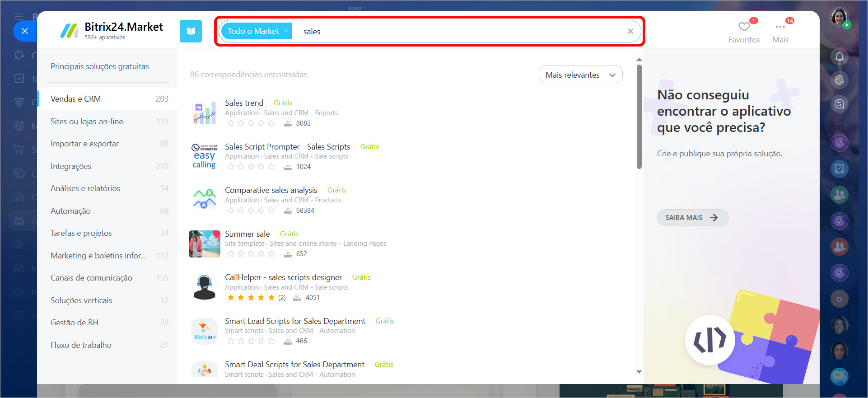This screenshot has width=868, height=398.
Task: Click the Bitrix24.Market logo
Action: click(112, 31)
